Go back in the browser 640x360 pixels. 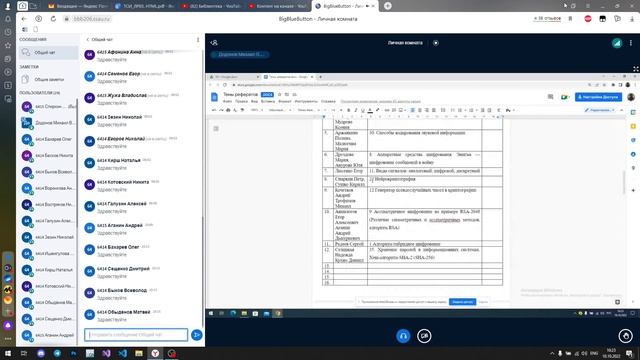coord(24,19)
